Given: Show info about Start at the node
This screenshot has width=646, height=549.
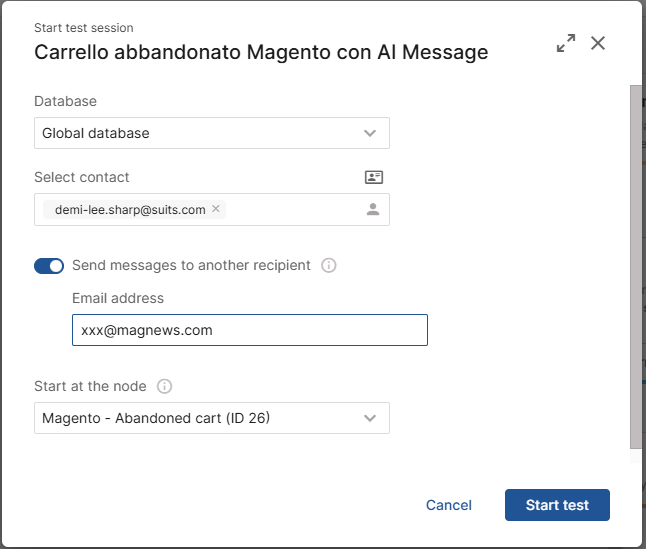Looking at the screenshot, I should point(164,386).
